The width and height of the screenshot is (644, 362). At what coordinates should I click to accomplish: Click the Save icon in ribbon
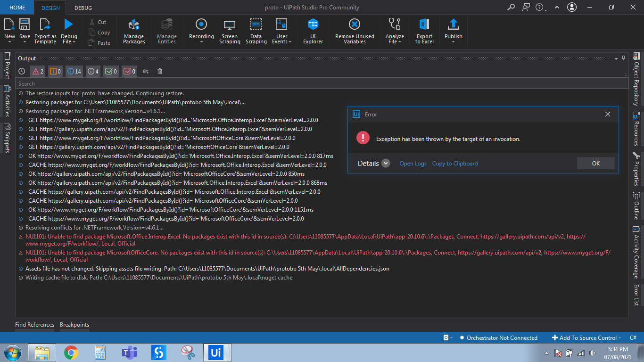(x=25, y=25)
